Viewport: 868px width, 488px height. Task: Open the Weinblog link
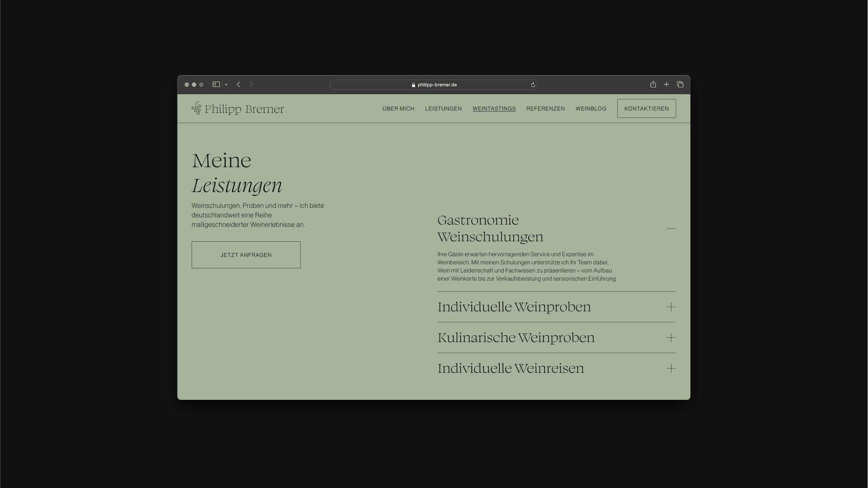click(x=591, y=109)
